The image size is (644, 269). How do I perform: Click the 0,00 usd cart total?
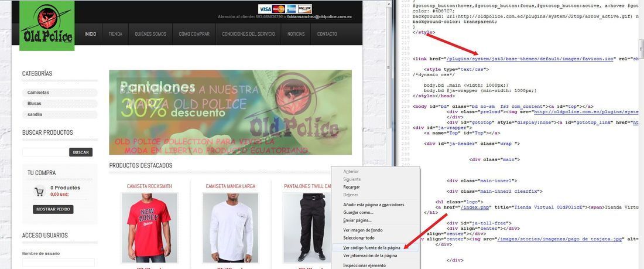60,195
